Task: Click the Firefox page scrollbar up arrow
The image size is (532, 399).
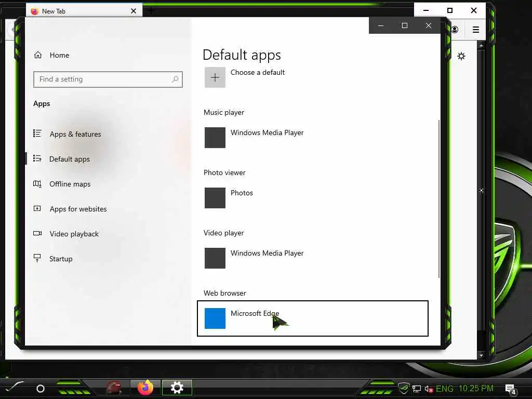Action: [481, 45]
